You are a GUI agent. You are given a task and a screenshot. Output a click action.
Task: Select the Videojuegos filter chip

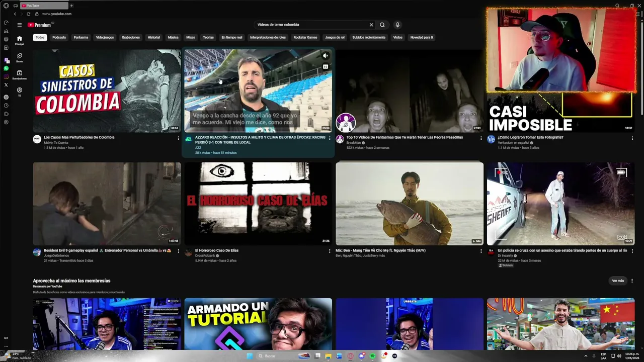(105, 37)
